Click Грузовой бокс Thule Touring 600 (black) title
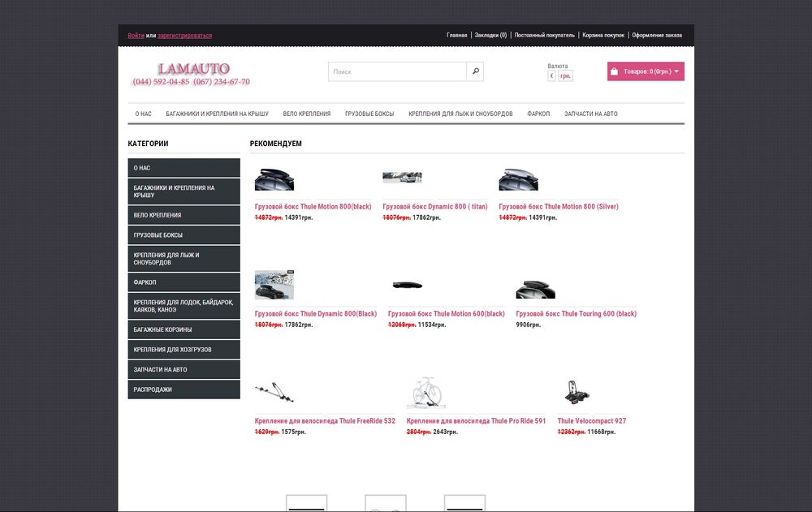 576,314
